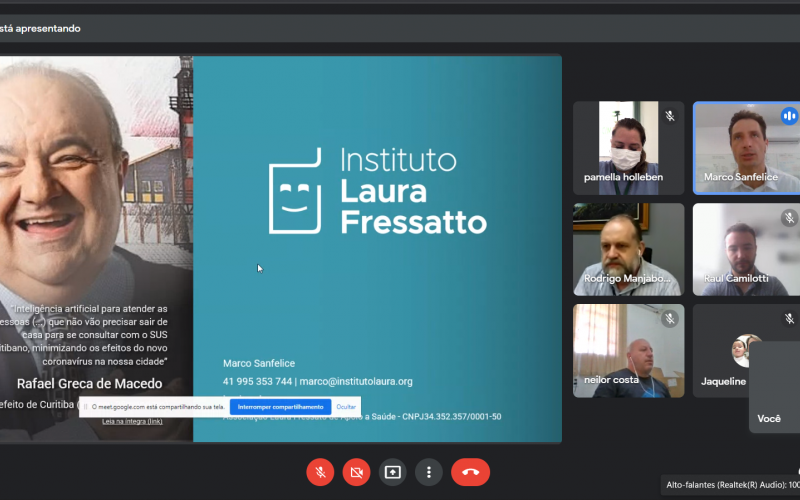Select Raul Camilotti video tile
Screen dimensions: 800x500
[746, 249]
